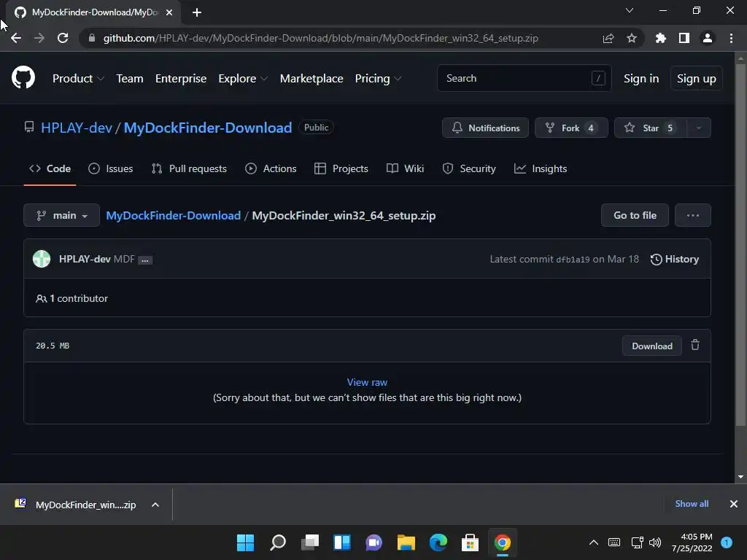Open File Explorer from the taskbar

pos(406,542)
